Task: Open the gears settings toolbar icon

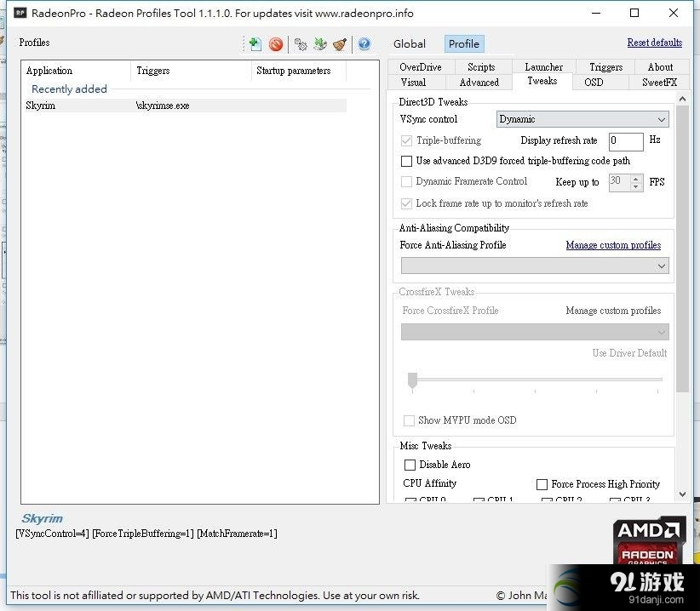Action: click(x=301, y=44)
